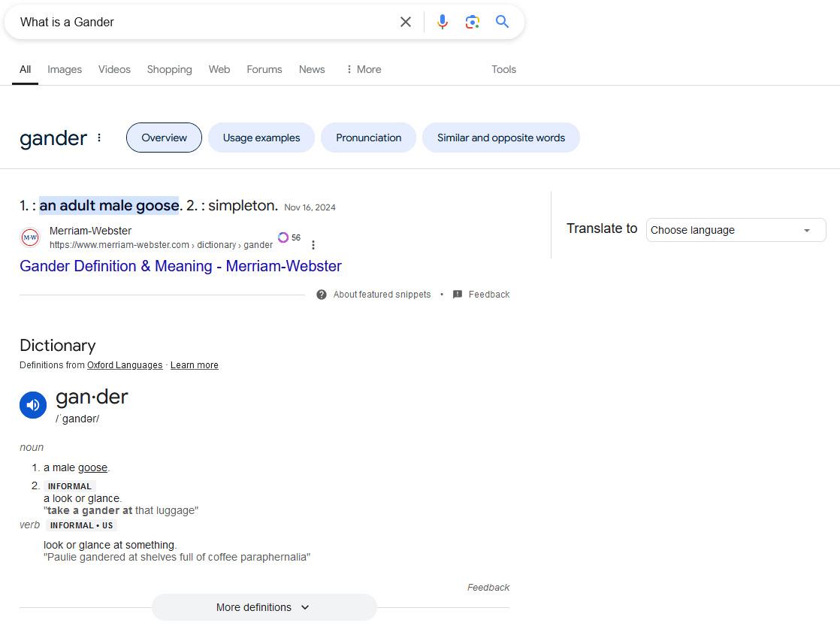Click the phrase take a gander at
This screenshot has height=626, width=840.
pyautogui.click(x=89, y=510)
